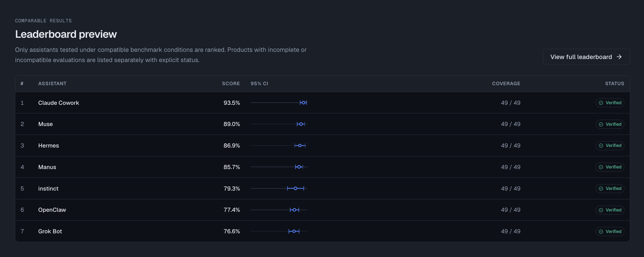Click the confidence interval marker for OpenClaw

click(x=294, y=210)
